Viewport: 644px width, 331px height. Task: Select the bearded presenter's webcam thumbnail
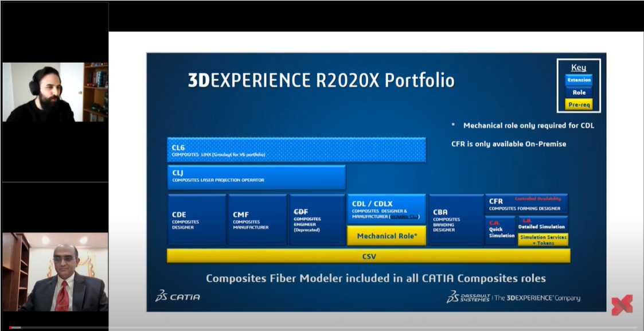[x=55, y=92]
